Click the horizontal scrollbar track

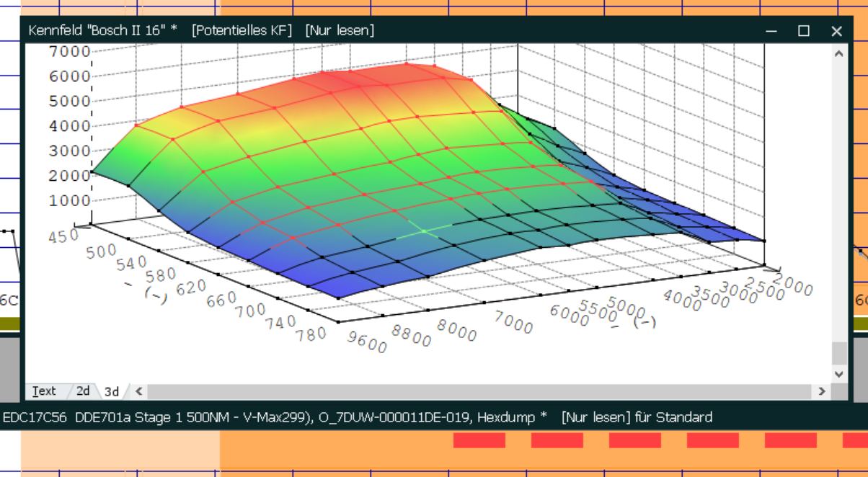(x=476, y=391)
